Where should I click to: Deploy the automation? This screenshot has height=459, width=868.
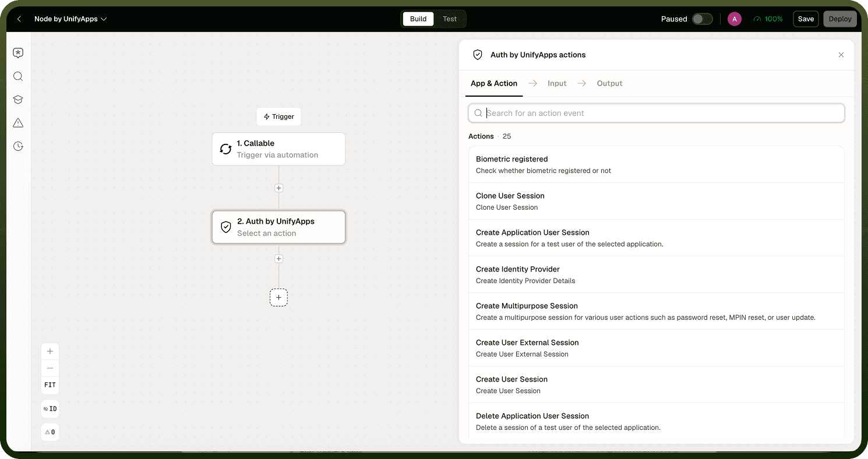pyautogui.click(x=840, y=19)
